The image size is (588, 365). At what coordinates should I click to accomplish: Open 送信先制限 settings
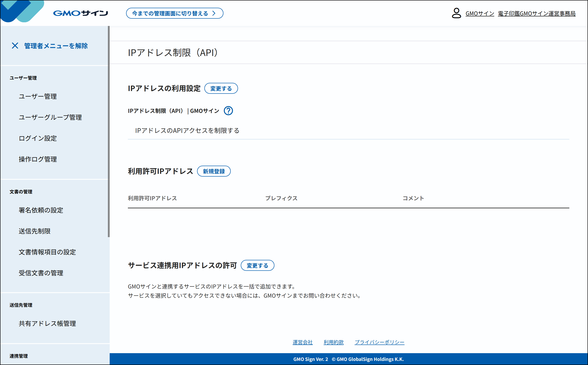tap(35, 231)
